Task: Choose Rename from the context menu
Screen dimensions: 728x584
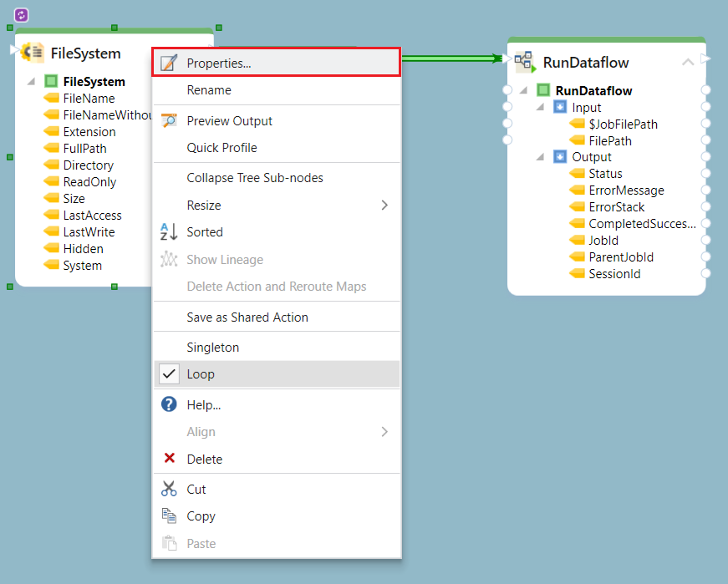Action: 209,90
